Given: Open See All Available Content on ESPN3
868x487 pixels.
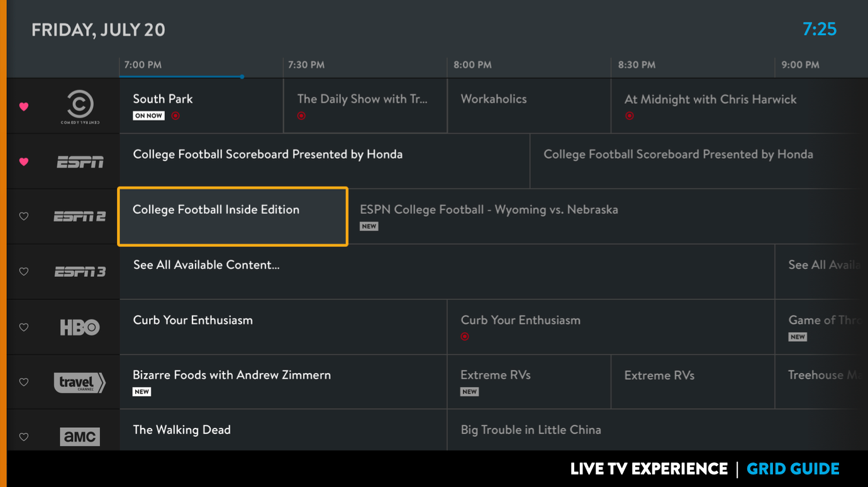Looking at the screenshot, I should coord(447,272).
